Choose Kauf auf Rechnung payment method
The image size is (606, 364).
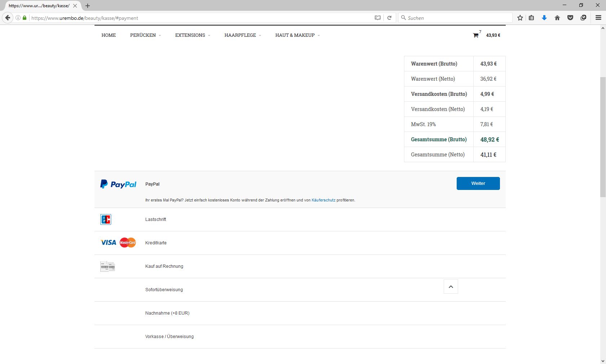point(164,266)
